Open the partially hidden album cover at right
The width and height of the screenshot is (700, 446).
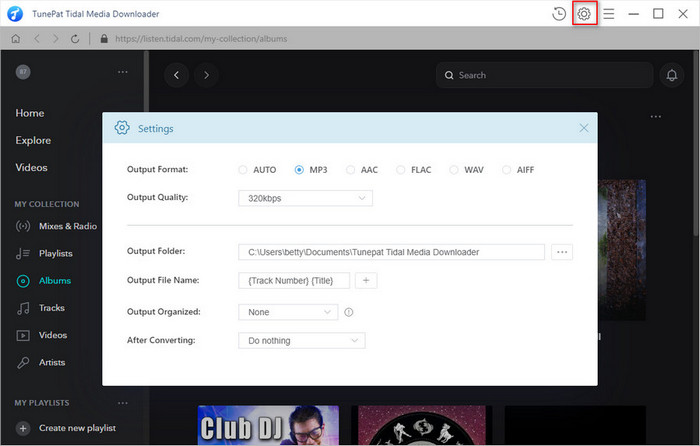point(622,250)
